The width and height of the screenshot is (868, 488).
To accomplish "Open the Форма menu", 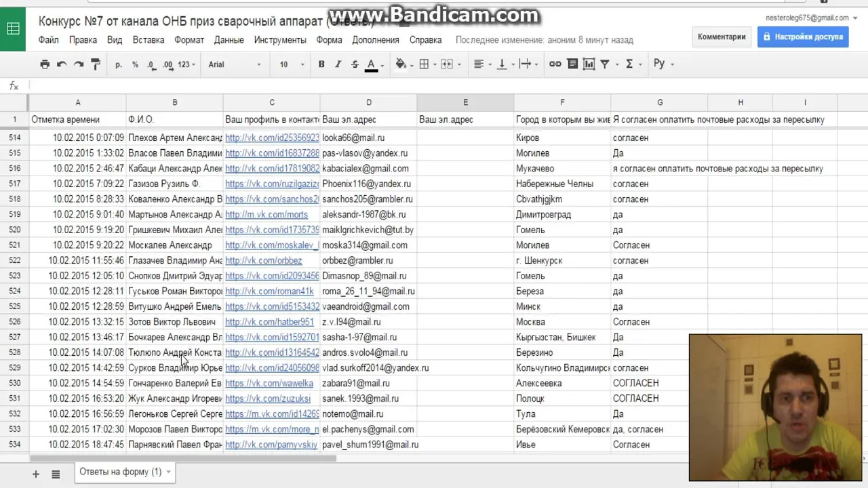I will tap(329, 40).
